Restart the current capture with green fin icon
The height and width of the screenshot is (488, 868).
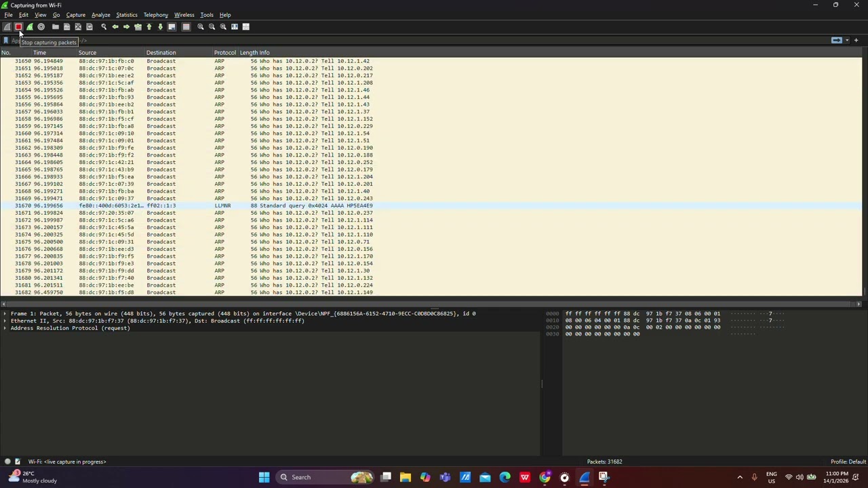tap(30, 27)
